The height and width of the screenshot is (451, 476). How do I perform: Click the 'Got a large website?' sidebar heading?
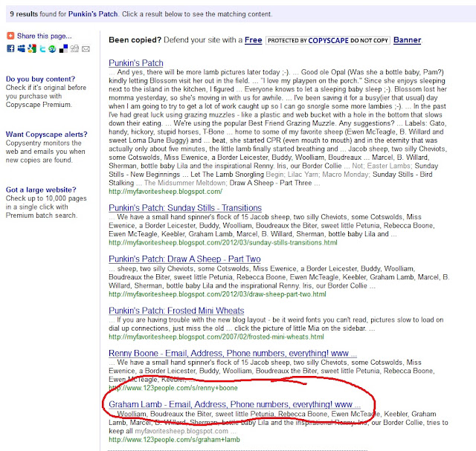tap(41, 189)
